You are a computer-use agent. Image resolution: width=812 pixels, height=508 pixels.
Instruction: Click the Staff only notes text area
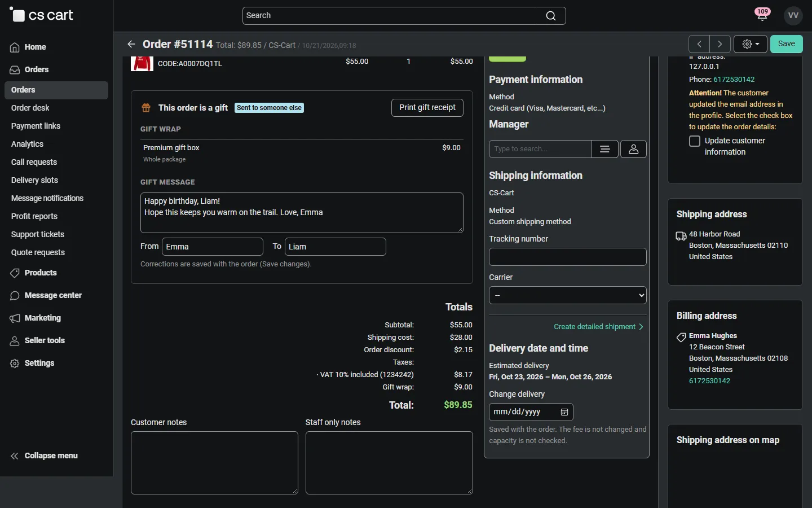coord(389,463)
